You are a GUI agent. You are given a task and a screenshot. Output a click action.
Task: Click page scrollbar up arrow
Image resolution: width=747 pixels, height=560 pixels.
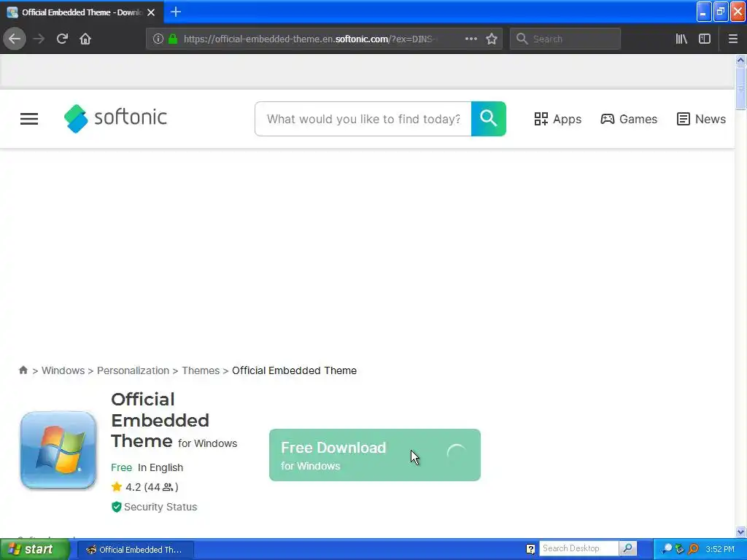(x=740, y=60)
